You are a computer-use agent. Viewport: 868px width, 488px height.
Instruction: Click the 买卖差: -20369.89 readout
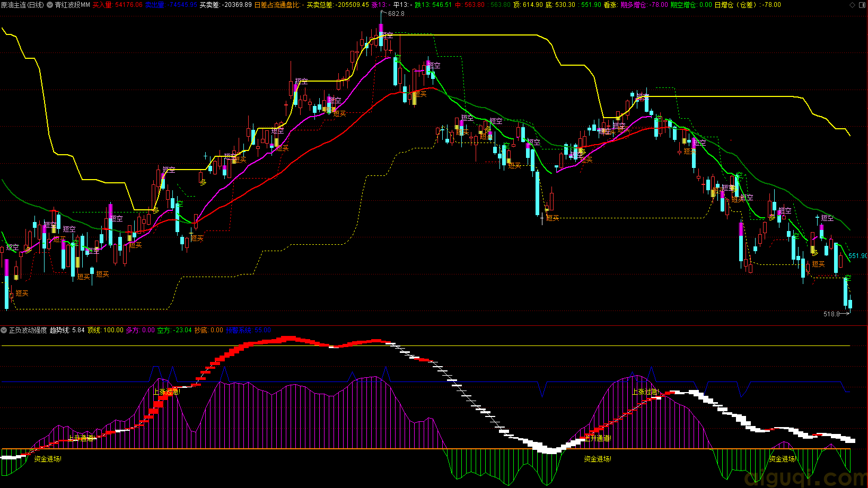226,5
